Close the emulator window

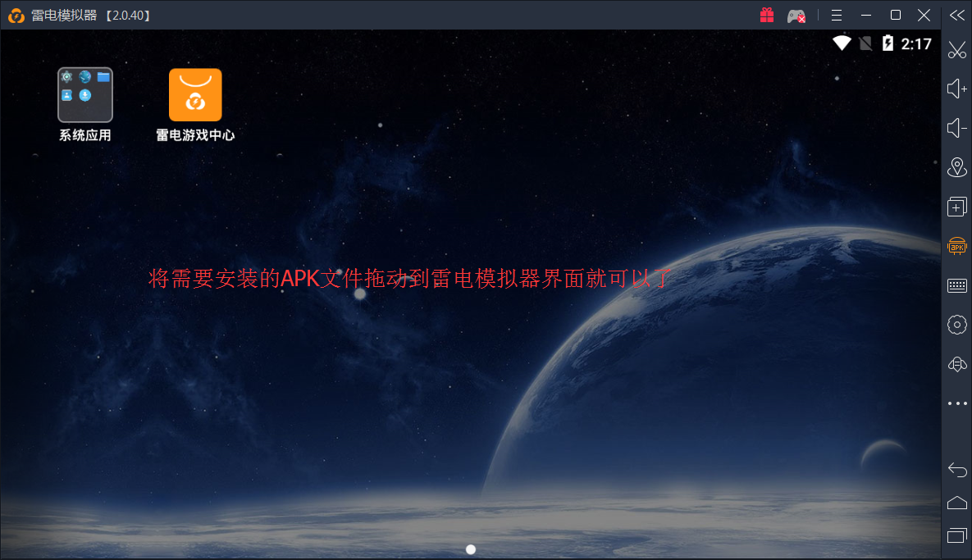tap(924, 16)
